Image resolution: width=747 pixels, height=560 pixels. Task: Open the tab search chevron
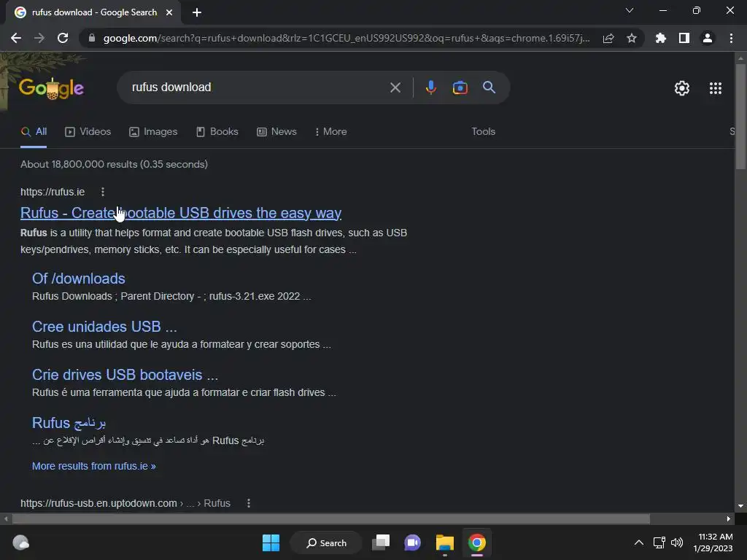[630, 10]
